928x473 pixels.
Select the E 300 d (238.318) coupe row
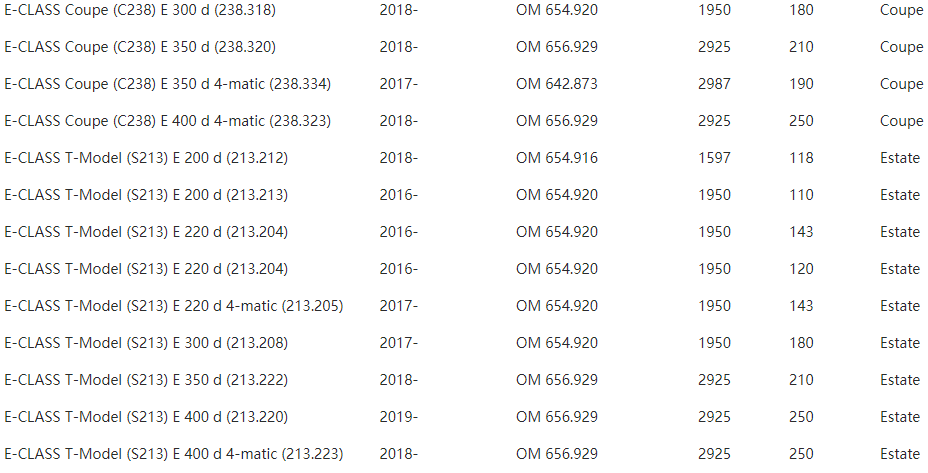pyautogui.click(x=464, y=10)
